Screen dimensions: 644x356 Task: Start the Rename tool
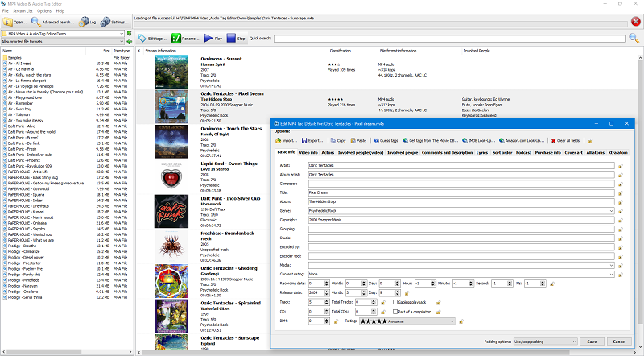click(x=185, y=38)
